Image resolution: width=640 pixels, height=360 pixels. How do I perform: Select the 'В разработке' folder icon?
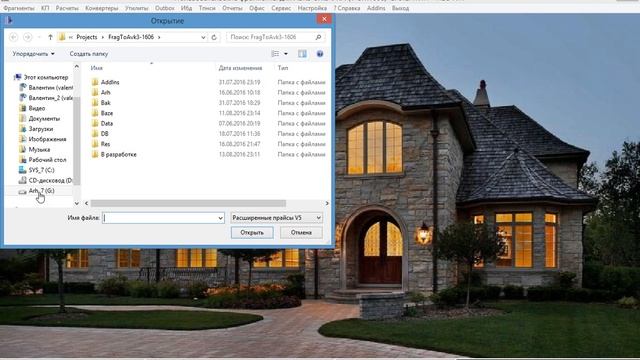[95, 154]
